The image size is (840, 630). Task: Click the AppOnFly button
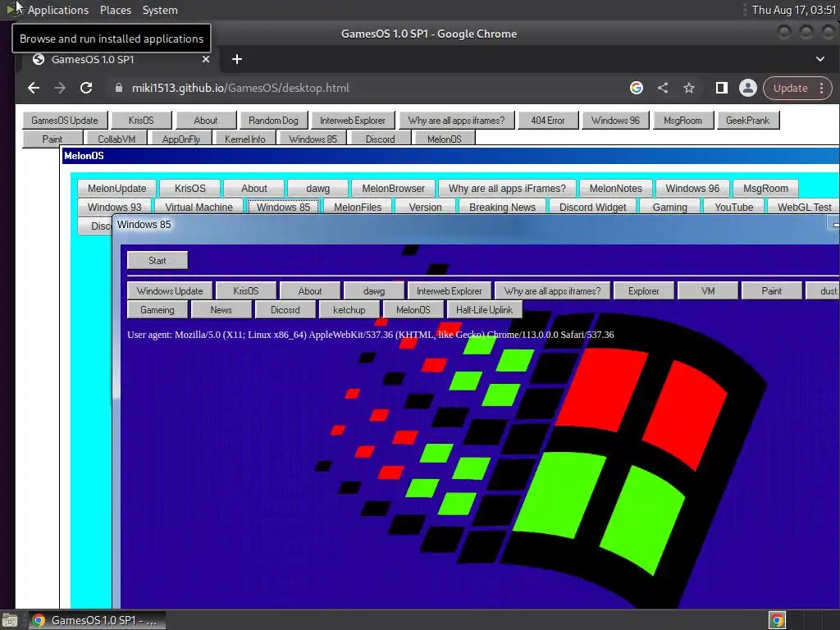[x=181, y=139]
